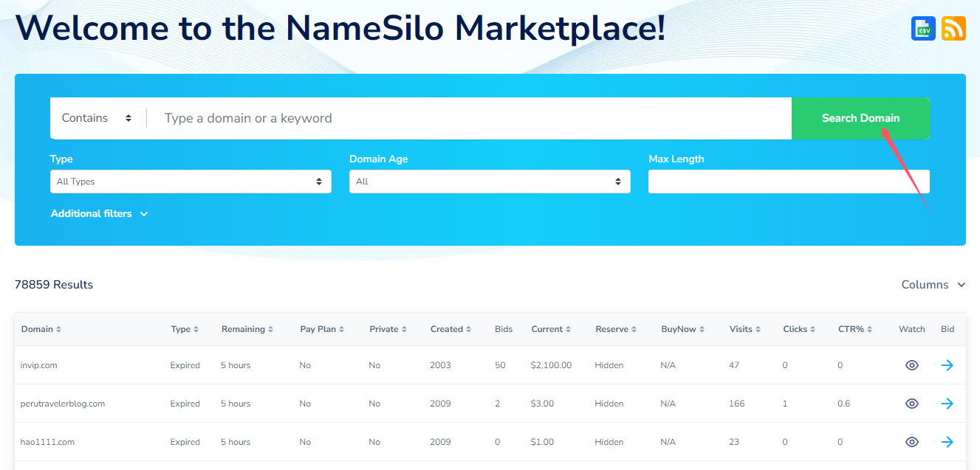This screenshot has height=470, width=980.
Task: Open the CSV export icon
Action: tap(923, 28)
